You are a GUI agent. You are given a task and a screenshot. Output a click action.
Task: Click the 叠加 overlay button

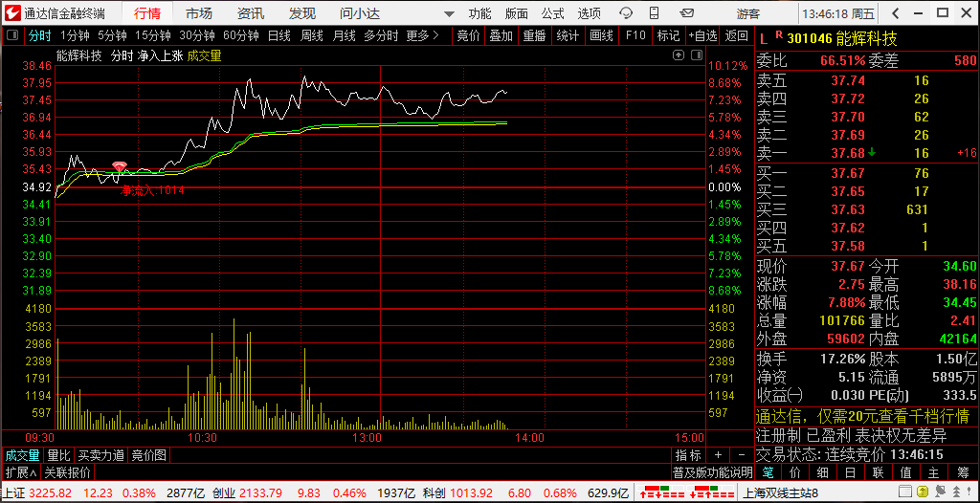pyautogui.click(x=501, y=35)
